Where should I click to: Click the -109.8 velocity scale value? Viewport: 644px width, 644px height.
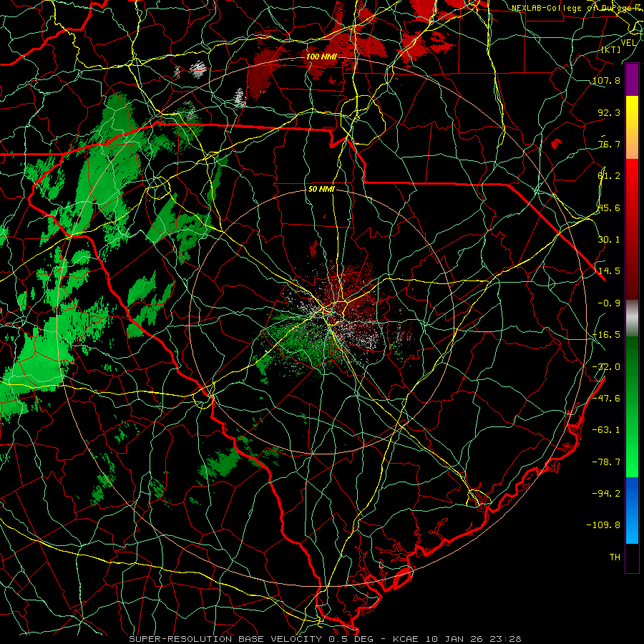point(604,525)
